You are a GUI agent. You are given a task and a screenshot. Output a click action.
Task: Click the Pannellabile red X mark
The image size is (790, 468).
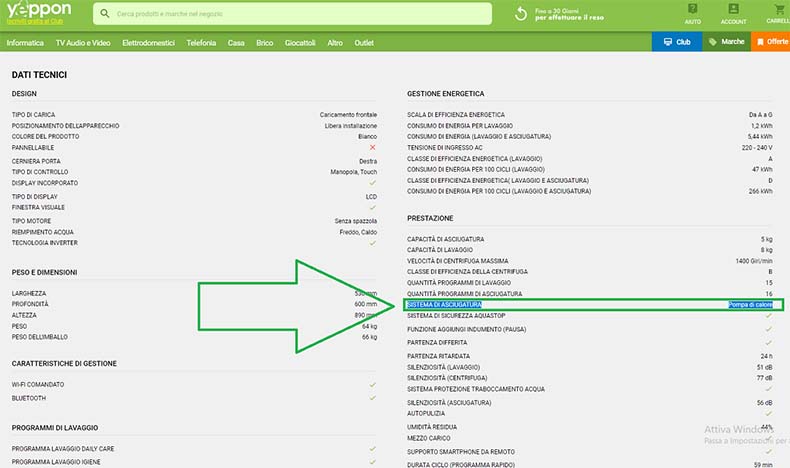click(x=372, y=147)
